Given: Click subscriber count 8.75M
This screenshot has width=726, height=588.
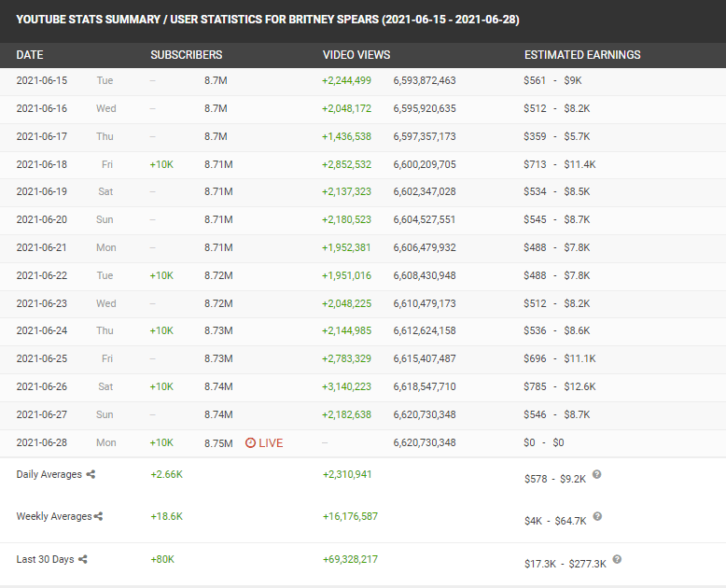Looking at the screenshot, I should (218, 443).
